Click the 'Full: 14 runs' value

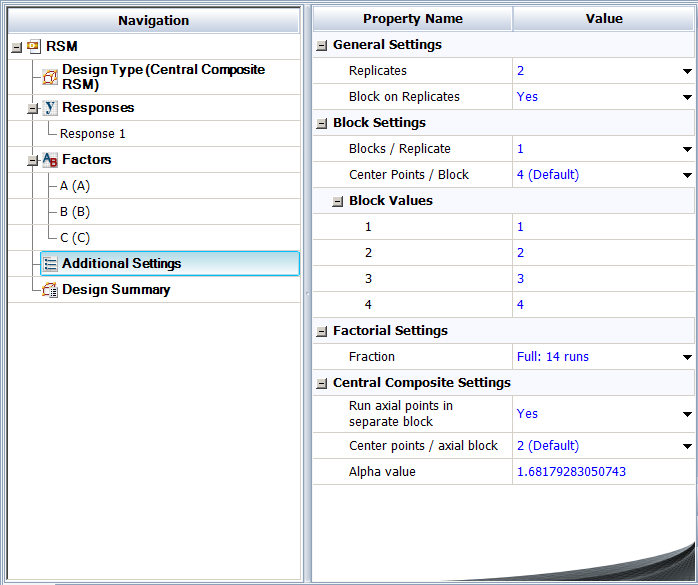pos(552,357)
